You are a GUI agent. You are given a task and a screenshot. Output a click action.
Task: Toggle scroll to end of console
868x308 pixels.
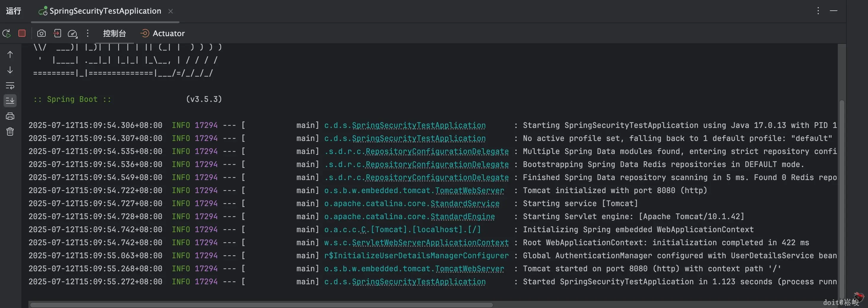coord(10,100)
